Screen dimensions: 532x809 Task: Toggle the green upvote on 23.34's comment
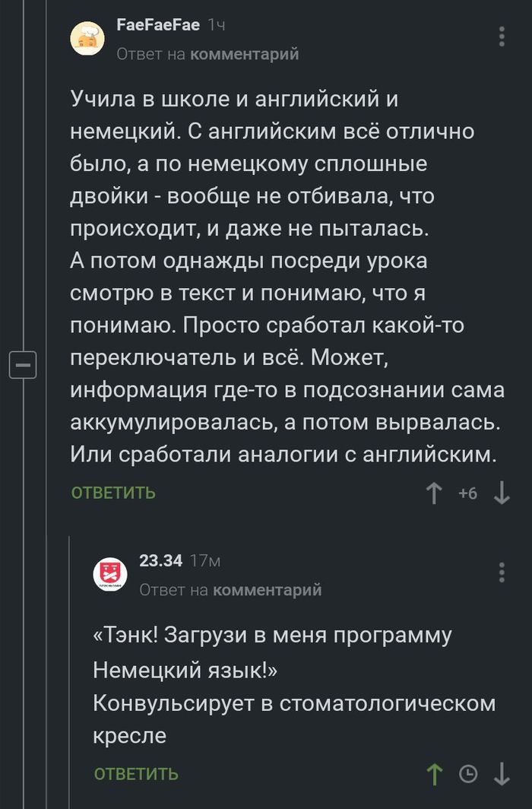[x=434, y=774]
